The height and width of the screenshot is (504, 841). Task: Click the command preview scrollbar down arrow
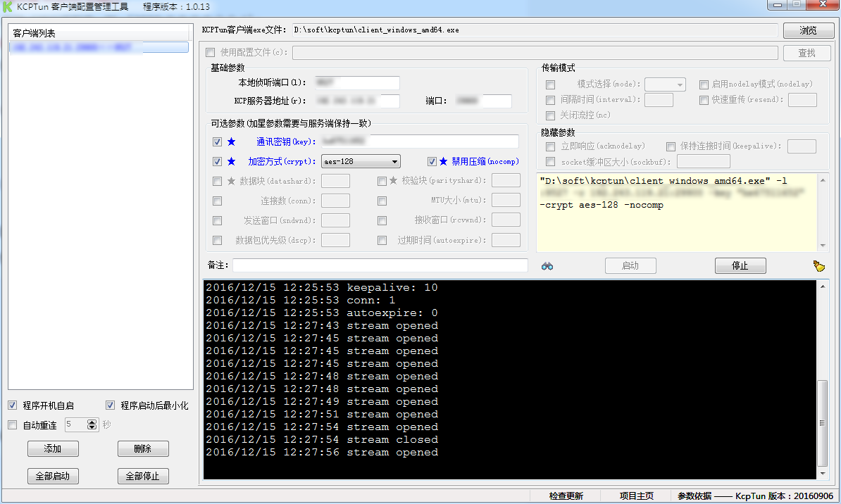coord(823,246)
